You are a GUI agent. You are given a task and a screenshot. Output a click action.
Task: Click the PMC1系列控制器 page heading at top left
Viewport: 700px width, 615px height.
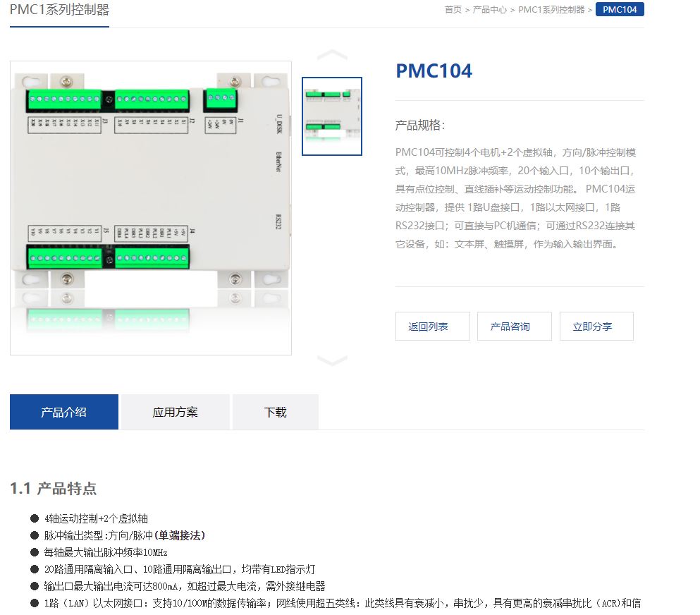tap(60, 11)
